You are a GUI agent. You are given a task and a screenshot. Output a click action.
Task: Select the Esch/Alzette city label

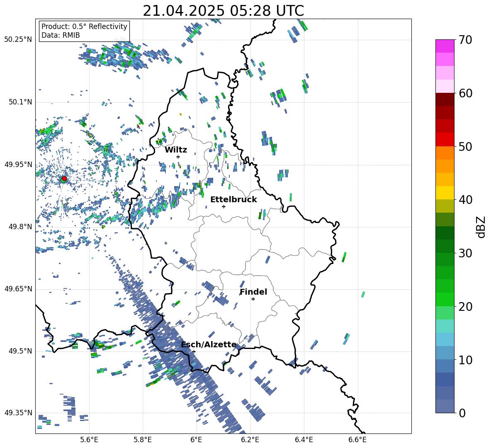pos(209,344)
